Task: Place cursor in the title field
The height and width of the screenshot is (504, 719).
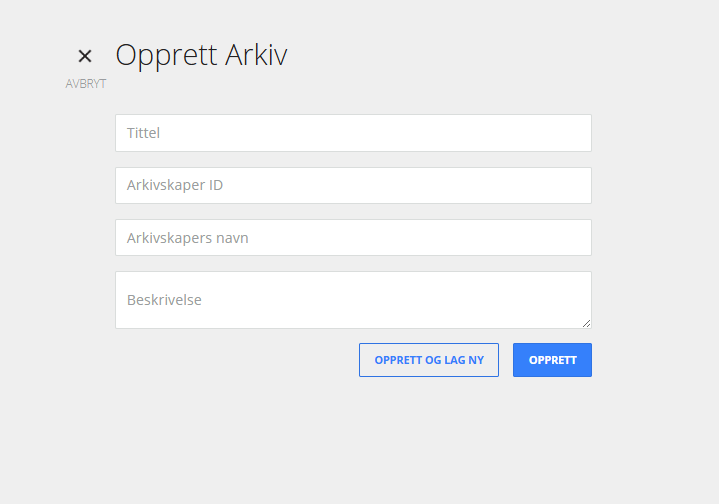Action: point(353,133)
